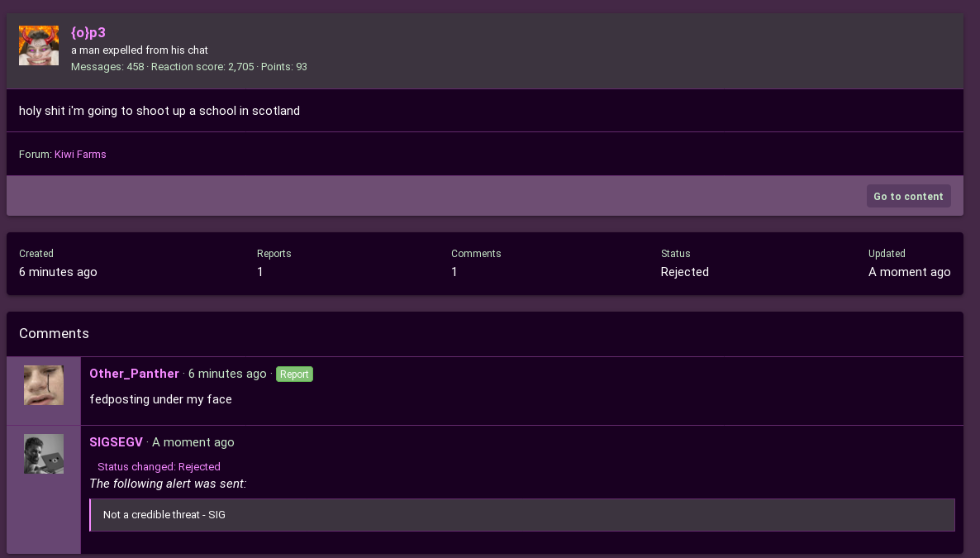Screen dimensions: 980x558
Task: Click the Updated time value
Action: [x=909, y=272]
